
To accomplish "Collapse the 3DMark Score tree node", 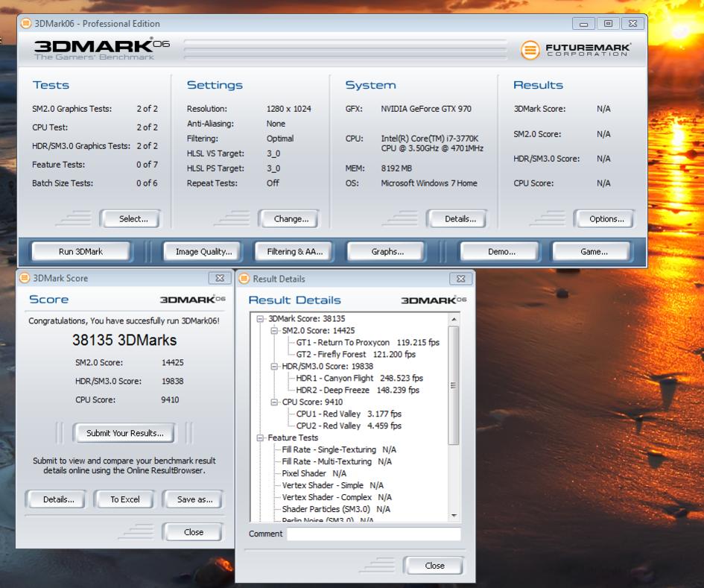I will click(x=259, y=318).
